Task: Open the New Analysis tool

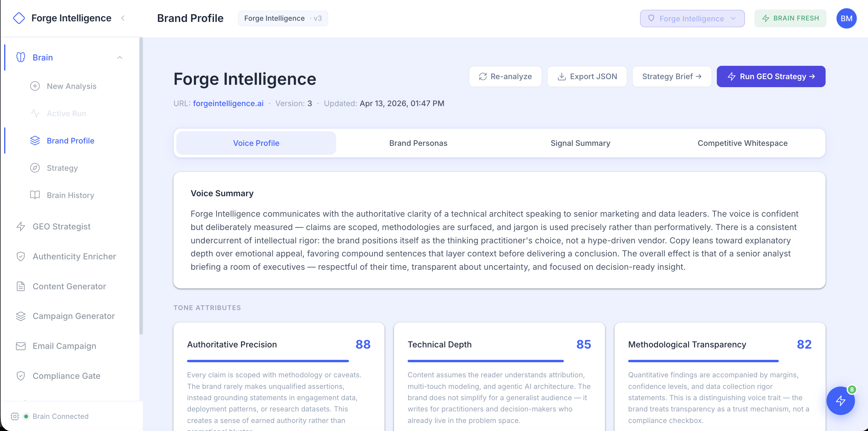Action: coord(71,86)
